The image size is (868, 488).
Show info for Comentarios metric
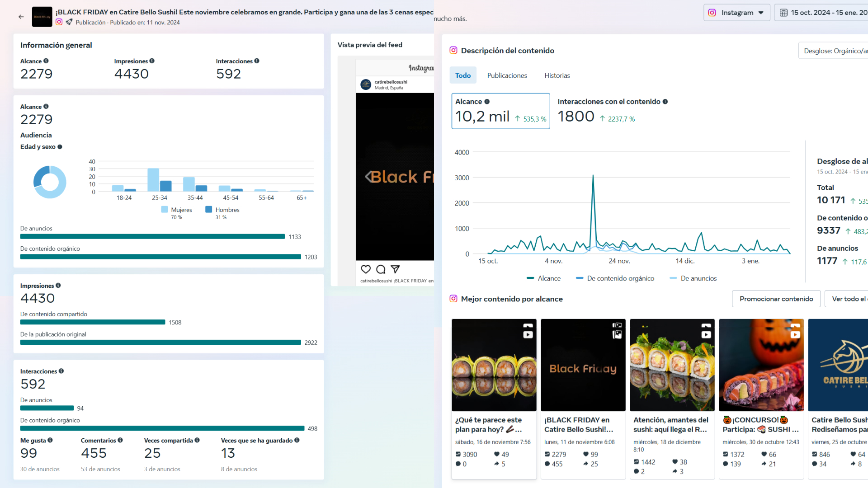120,440
